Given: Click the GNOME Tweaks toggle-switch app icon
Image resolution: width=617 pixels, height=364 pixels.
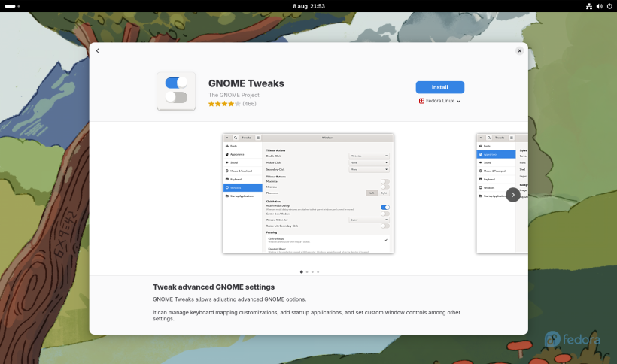Looking at the screenshot, I should [176, 91].
